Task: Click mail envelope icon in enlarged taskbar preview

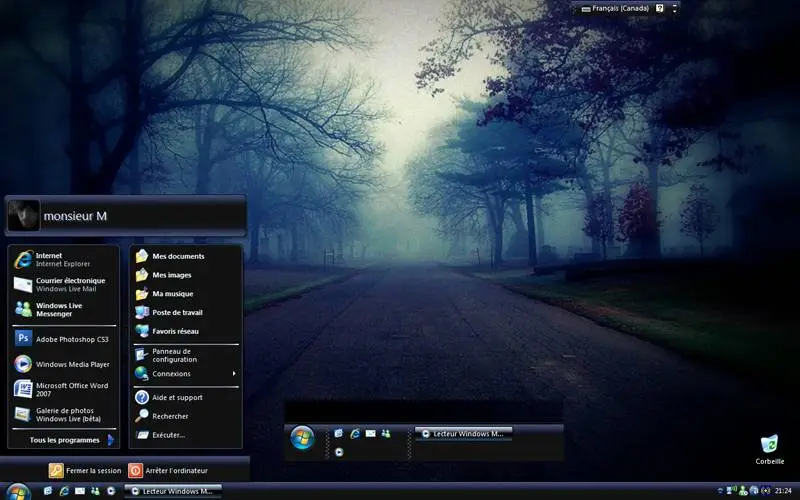Action: [371, 433]
